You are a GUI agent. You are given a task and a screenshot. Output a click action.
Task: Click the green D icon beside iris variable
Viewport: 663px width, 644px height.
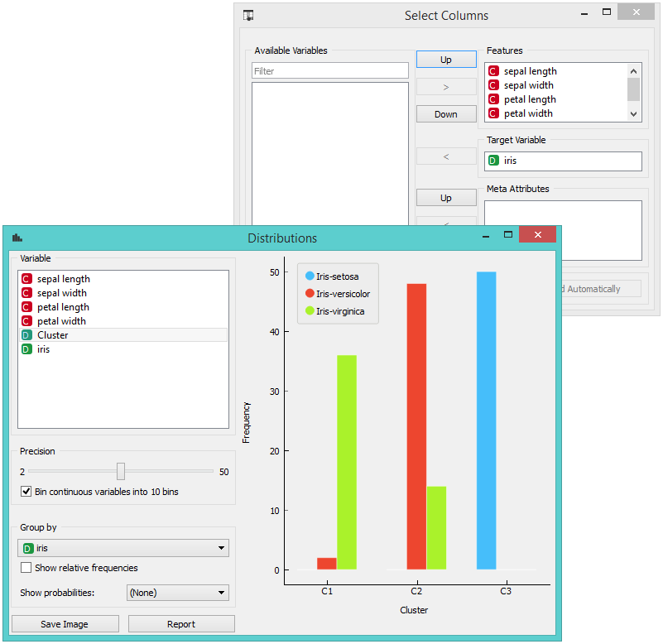tap(26, 349)
